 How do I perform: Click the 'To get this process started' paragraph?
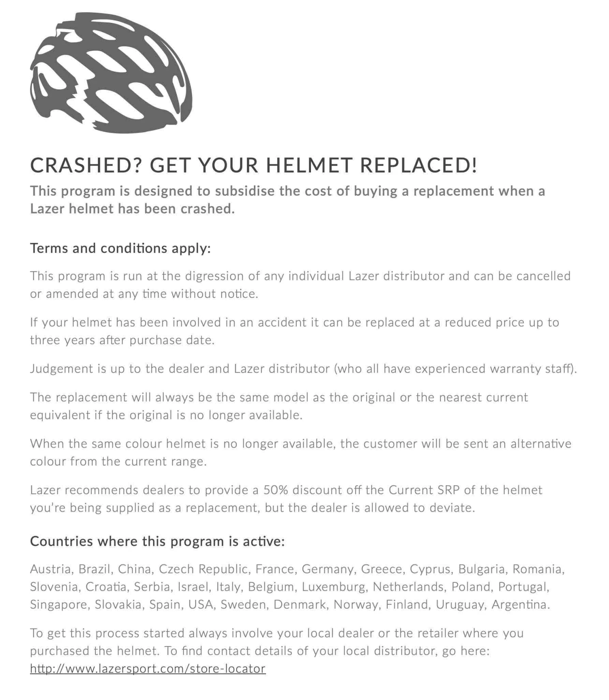(x=276, y=642)
